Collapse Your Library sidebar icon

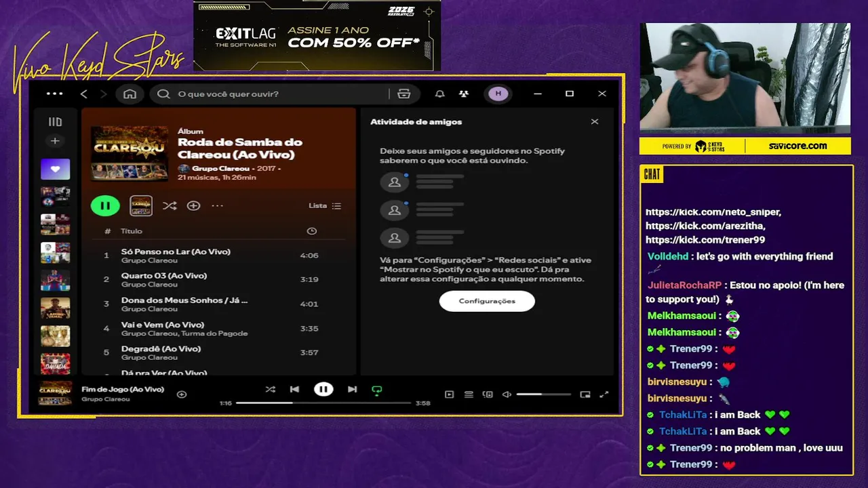(x=55, y=122)
